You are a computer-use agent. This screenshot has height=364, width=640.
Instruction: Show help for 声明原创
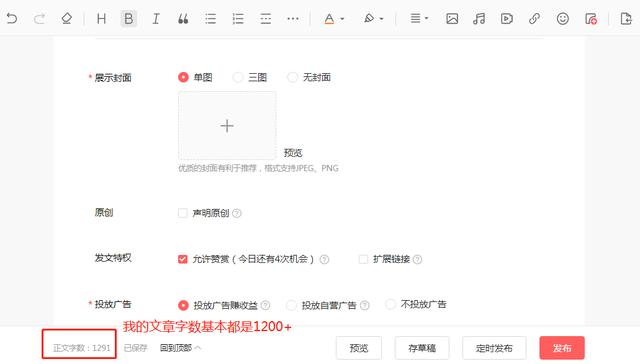click(x=237, y=213)
